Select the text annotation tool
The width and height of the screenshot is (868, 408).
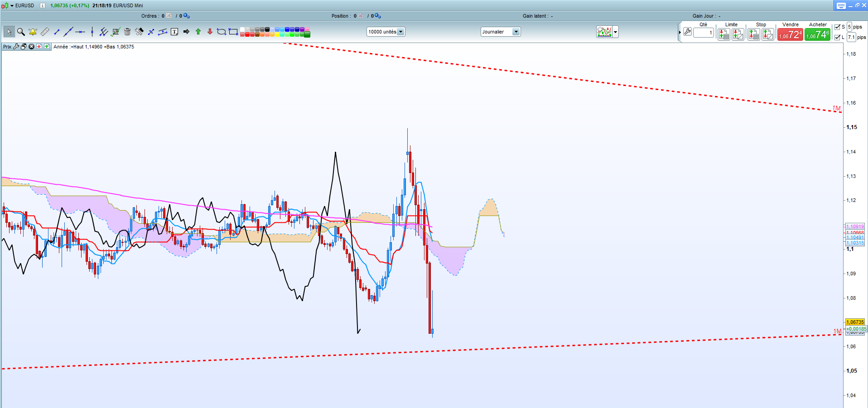[174, 32]
